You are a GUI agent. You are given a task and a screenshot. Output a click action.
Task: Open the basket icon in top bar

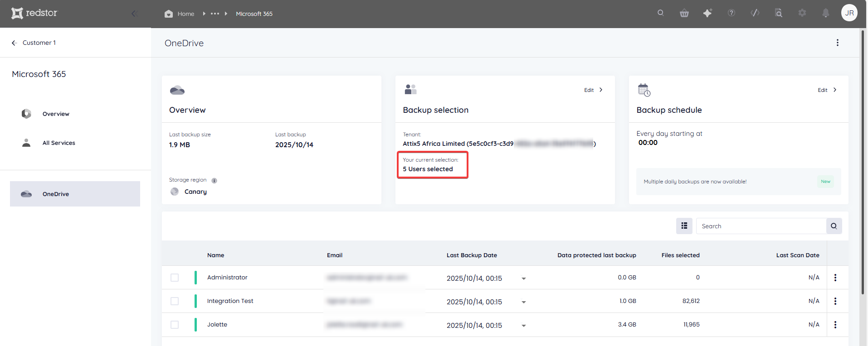point(684,13)
